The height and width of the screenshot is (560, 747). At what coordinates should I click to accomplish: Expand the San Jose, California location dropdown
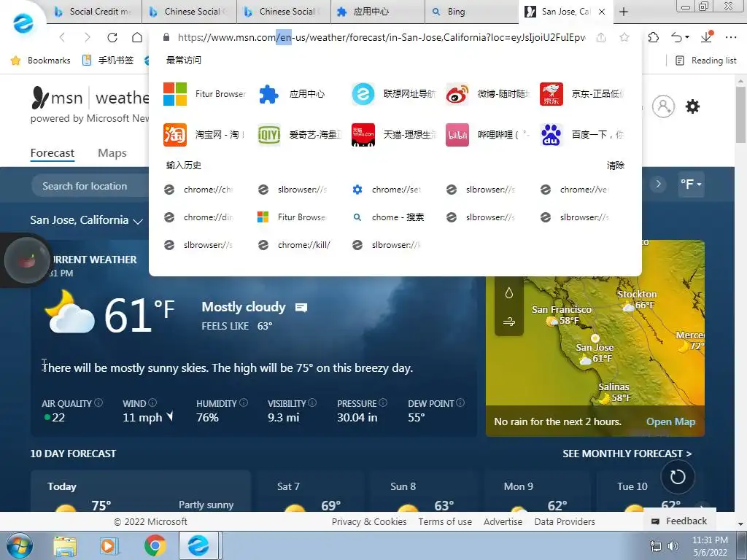(86, 220)
